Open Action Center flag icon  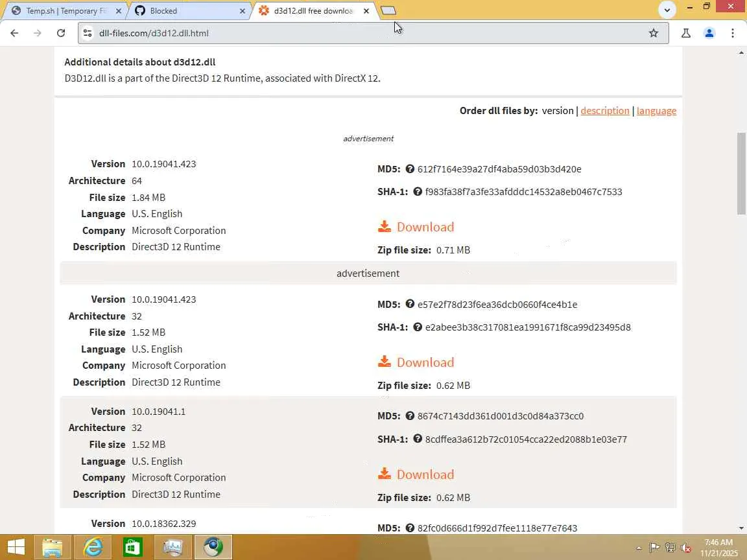pyautogui.click(x=654, y=548)
